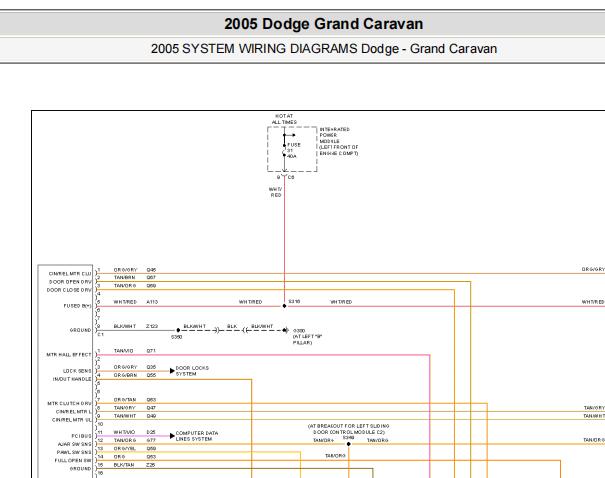Click the 'C1' connector label below ground pin
605x478 pixels.
(x=100, y=334)
